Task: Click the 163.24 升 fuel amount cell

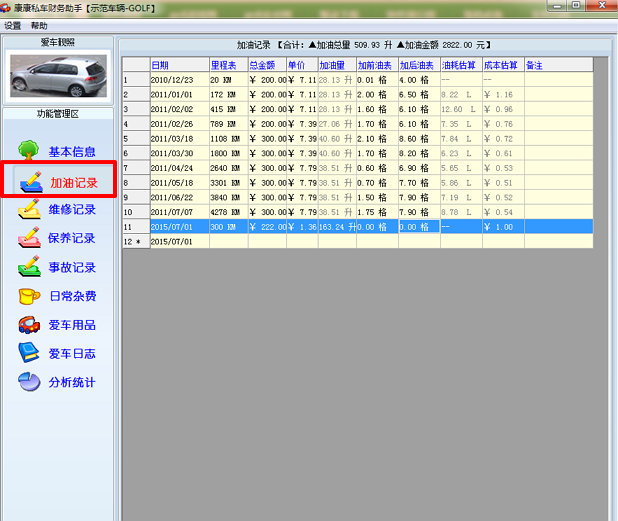Action: click(337, 227)
